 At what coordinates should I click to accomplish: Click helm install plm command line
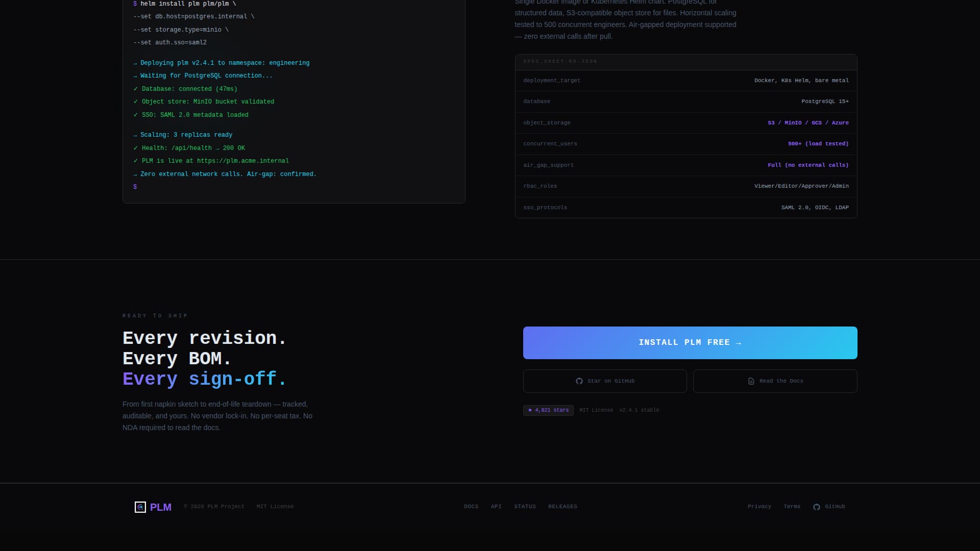185,4
